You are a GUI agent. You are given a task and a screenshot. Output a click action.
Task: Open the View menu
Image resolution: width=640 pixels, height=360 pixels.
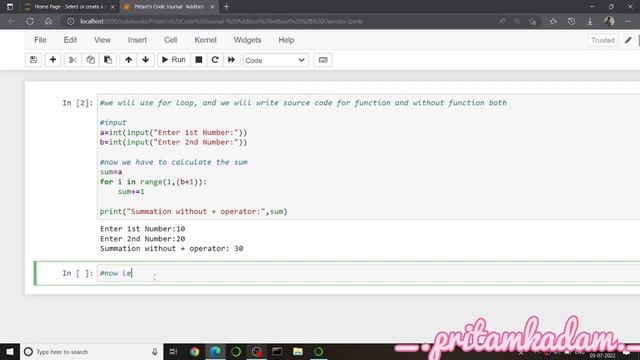click(x=102, y=40)
